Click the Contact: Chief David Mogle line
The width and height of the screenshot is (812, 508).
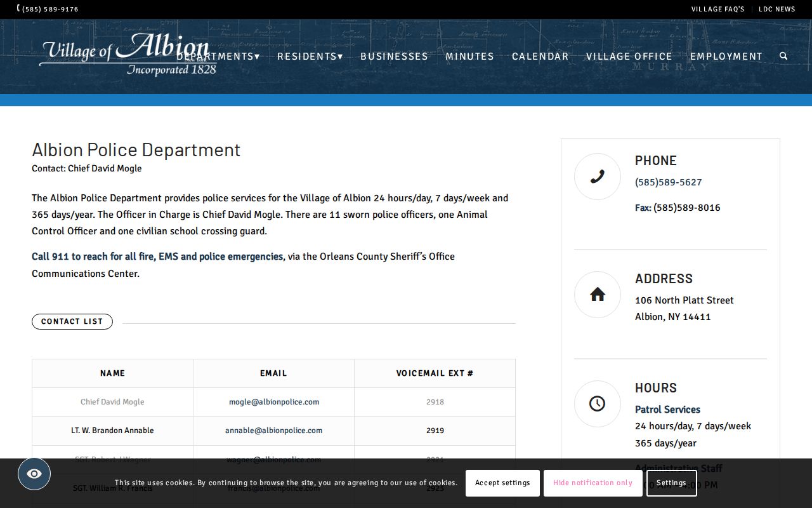pos(87,169)
